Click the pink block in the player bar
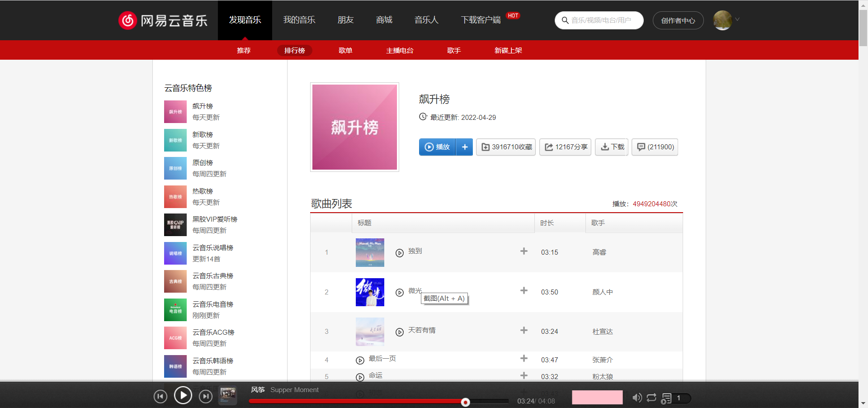Screen dimensions: 868x408 [597, 397]
